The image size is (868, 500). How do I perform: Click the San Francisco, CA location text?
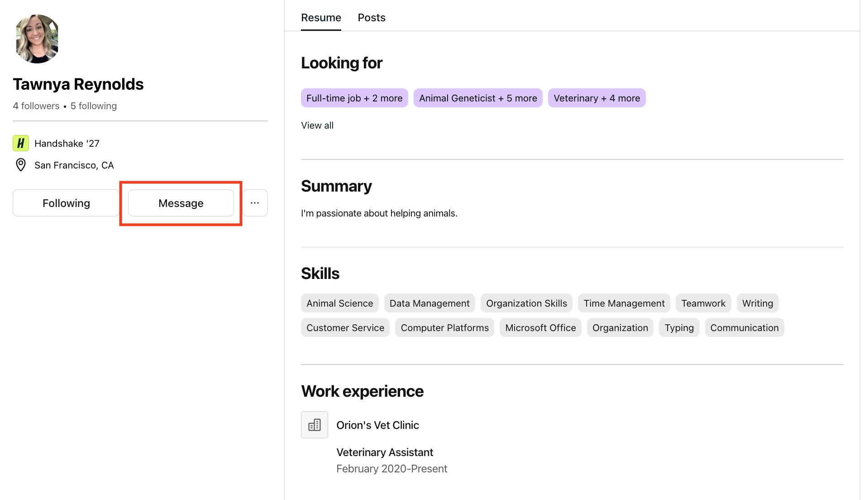point(74,165)
